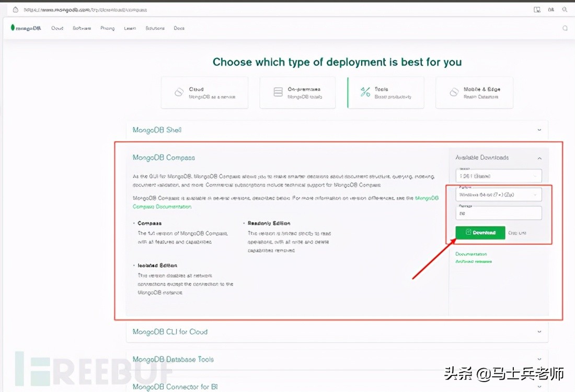The height and width of the screenshot is (392, 575).
Task: Click the Cloud deployment card icon
Action: coord(179,92)
